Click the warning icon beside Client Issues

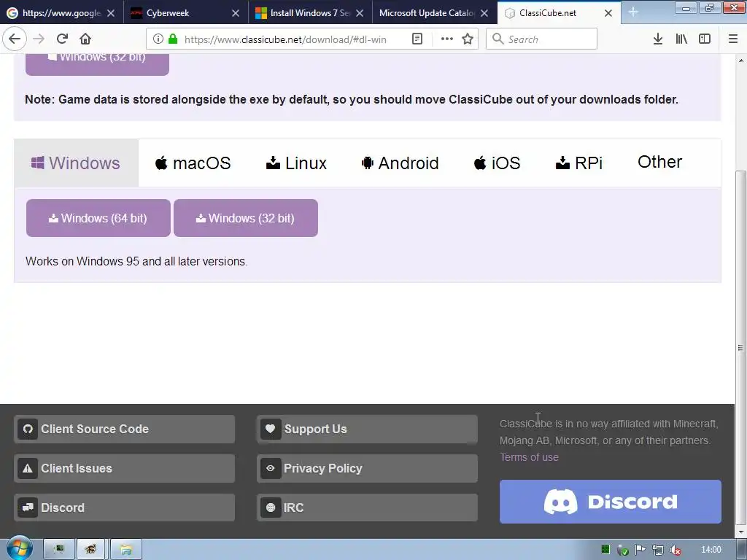tap(28, 469)
